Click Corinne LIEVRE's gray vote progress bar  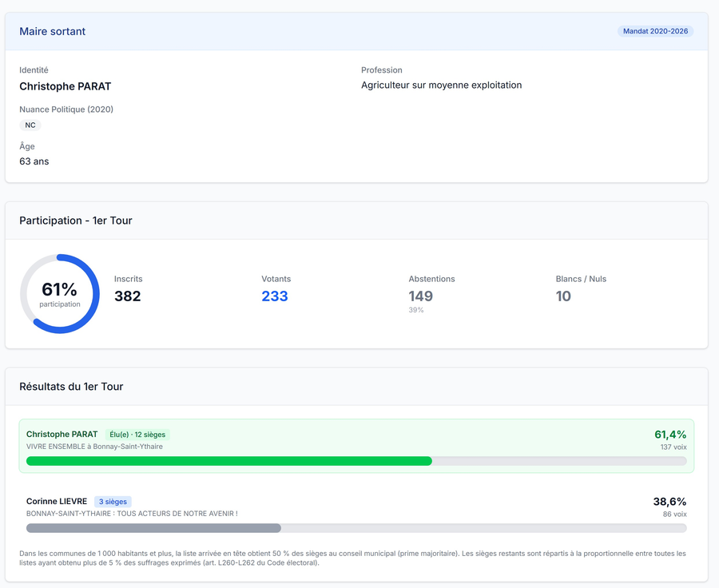(x=153, y=528)
